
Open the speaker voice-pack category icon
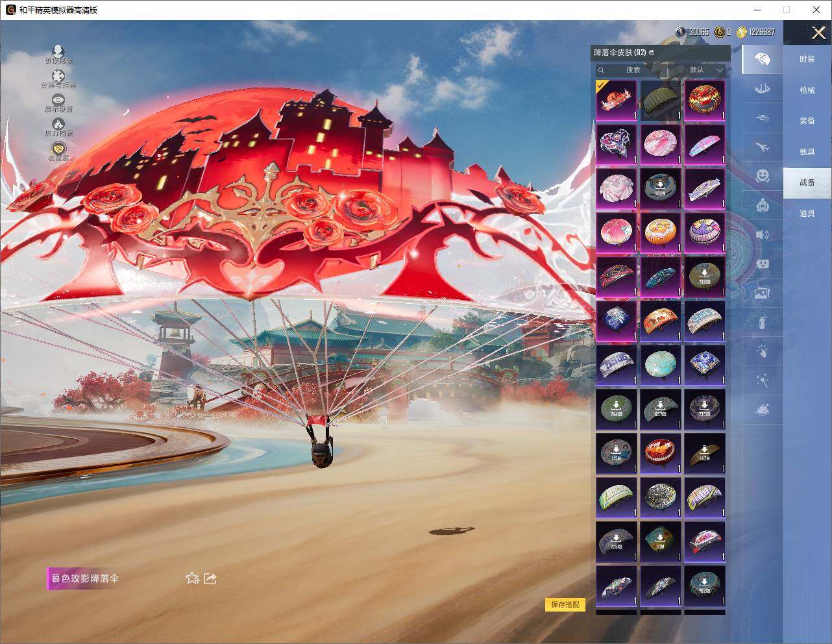tap(763, 235)
